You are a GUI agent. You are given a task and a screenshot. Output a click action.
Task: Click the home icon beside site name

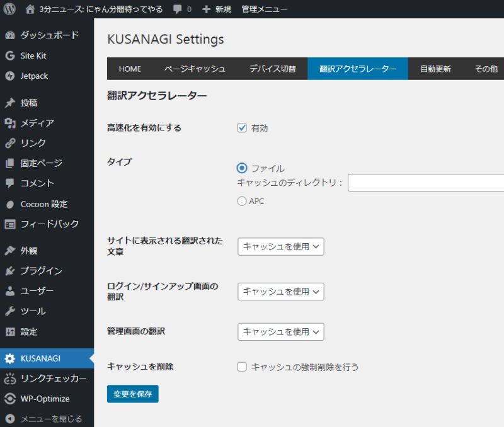(30, 9)
